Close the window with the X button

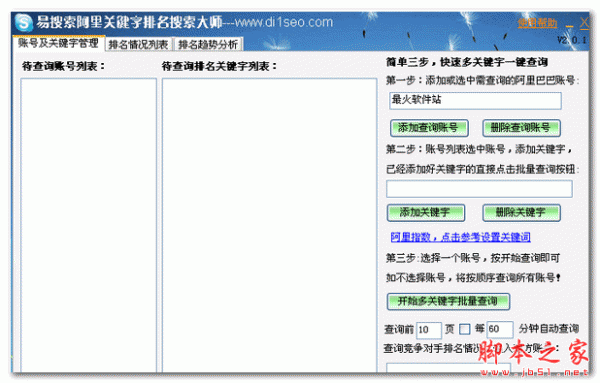click(x=584, y=23)
